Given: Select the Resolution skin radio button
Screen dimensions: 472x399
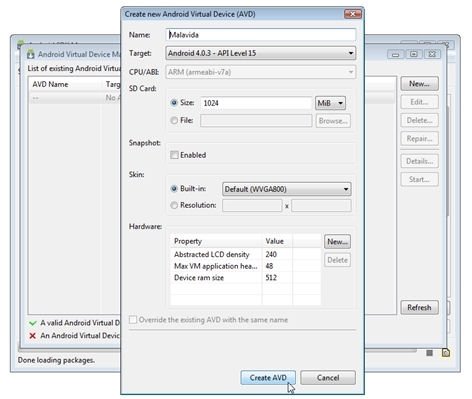Looking at the screenshot, I should (174, 205).
